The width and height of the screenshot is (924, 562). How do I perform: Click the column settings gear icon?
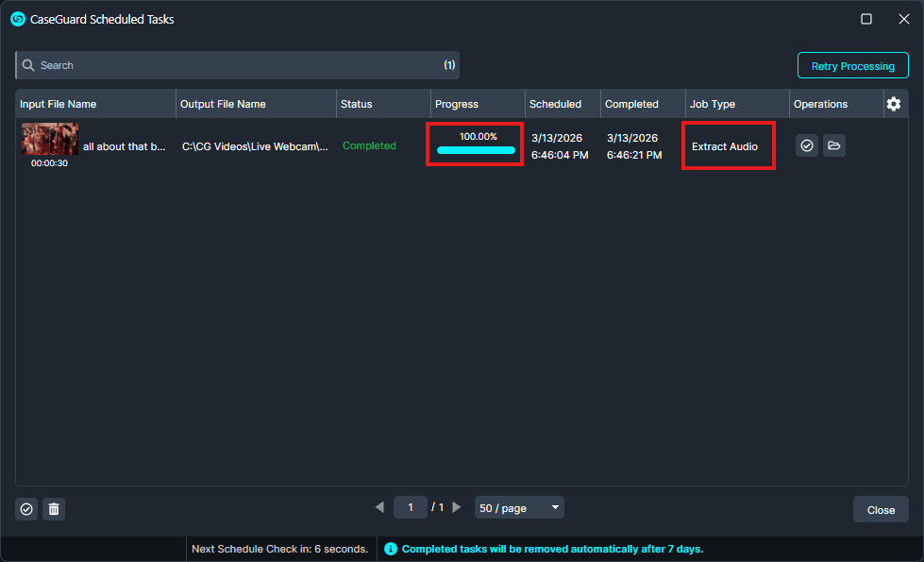[894, 104]
